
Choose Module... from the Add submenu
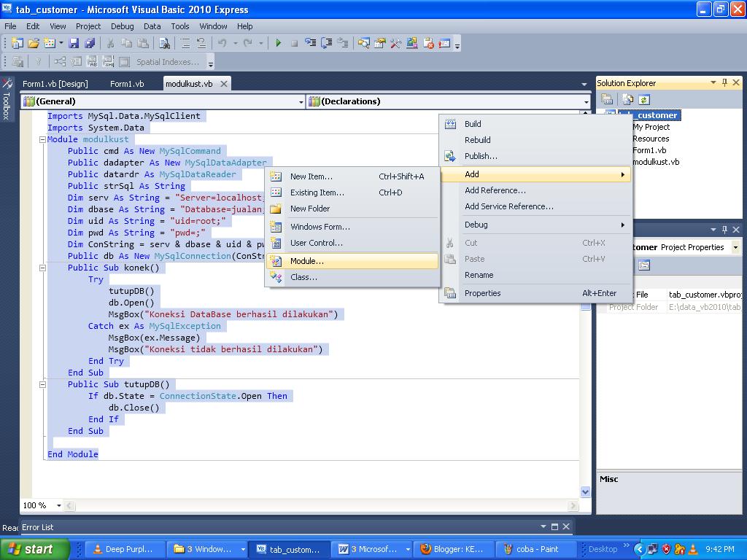click(x=352, y=261)
